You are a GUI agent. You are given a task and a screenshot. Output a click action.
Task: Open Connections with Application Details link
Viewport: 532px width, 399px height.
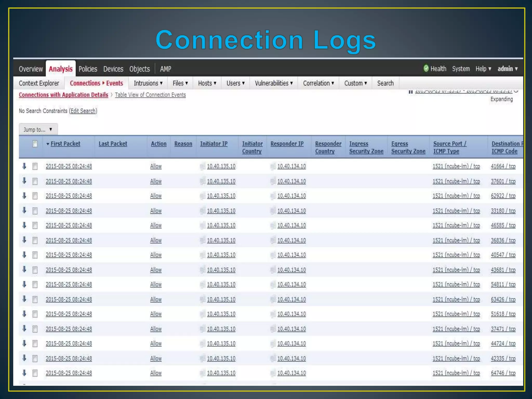pyautogui.click(x=63, y=95)
